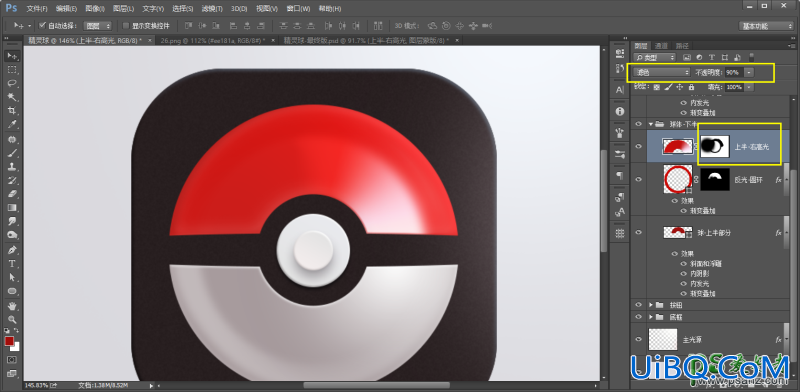Click lock transparent pixels icon
Image resolution: width=800 pixels, height=392 pixels.
click(656, 87)
